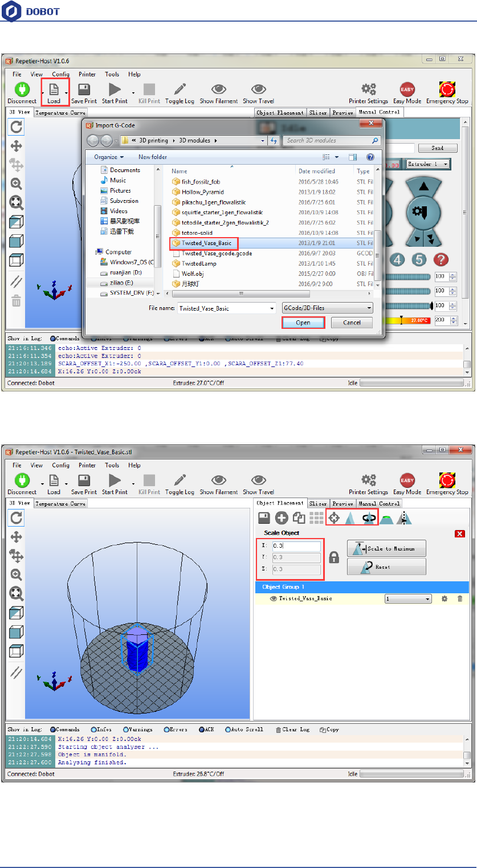Open Config menu in the Twisted_Vase_Basic.stl window
This screenshot has width=477, height=868.
click(x=60, y=465)
